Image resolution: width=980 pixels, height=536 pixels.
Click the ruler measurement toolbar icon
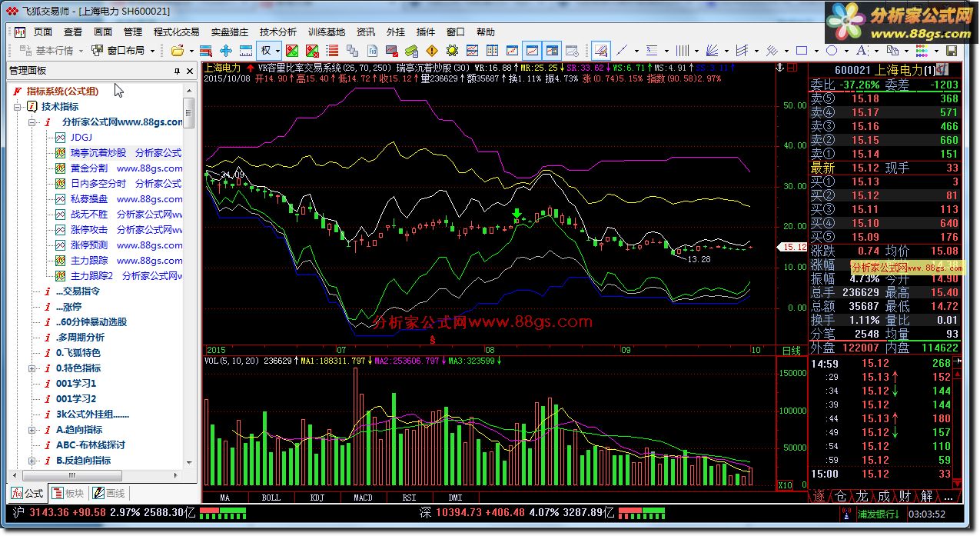(246, 51)
